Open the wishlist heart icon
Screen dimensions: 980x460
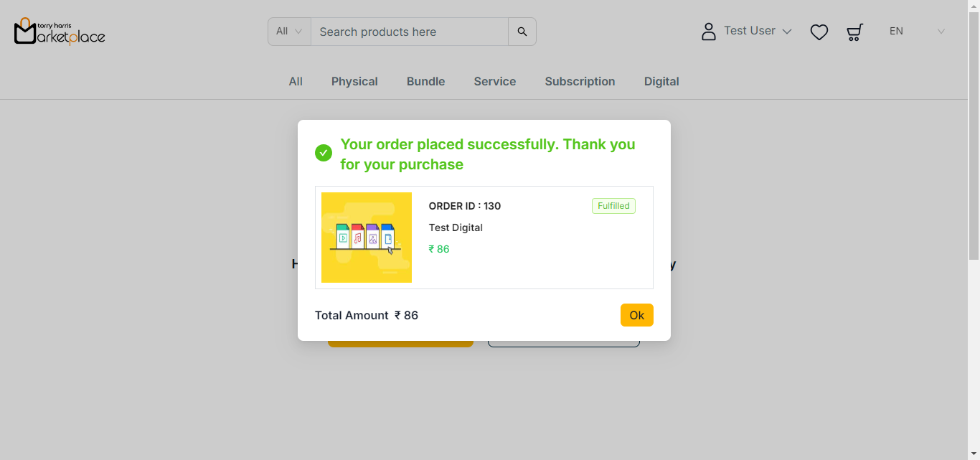(x=819, y=32)
